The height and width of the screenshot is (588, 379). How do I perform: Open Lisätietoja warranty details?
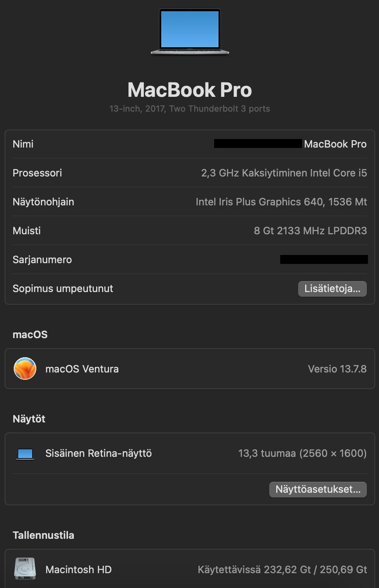(332, 288)
